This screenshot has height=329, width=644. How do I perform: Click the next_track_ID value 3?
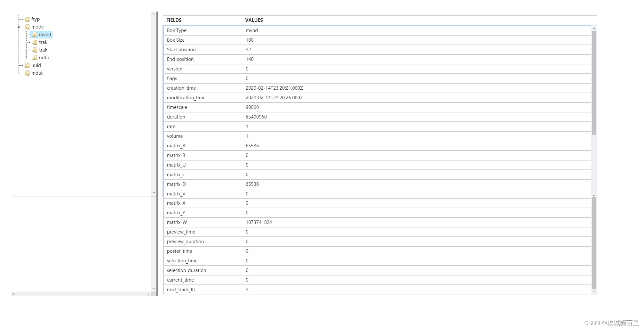tap(247, 290)
